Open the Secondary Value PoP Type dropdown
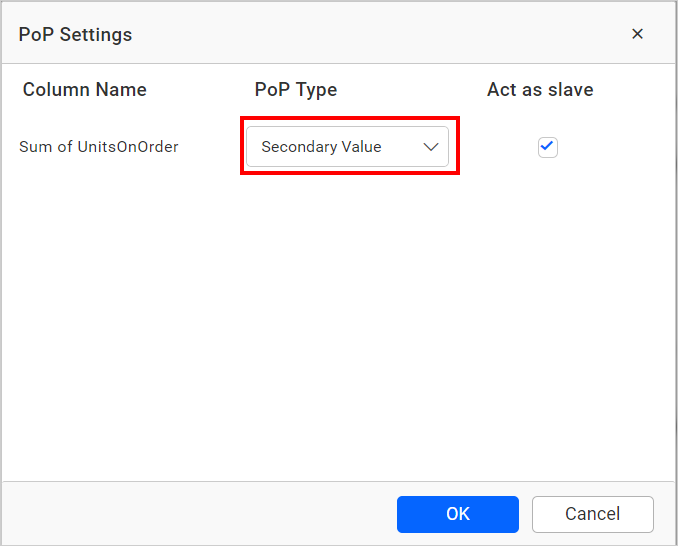 pyautogui.click(x=347, y=147)
